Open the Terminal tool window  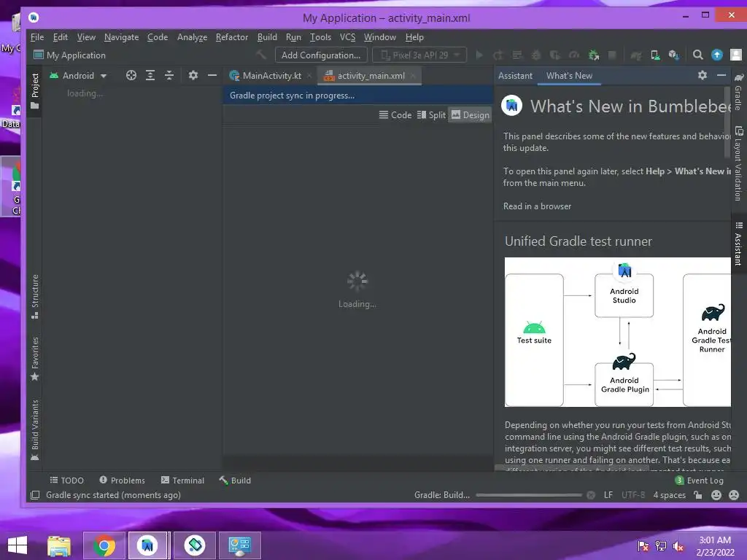[x=182, y=481]
